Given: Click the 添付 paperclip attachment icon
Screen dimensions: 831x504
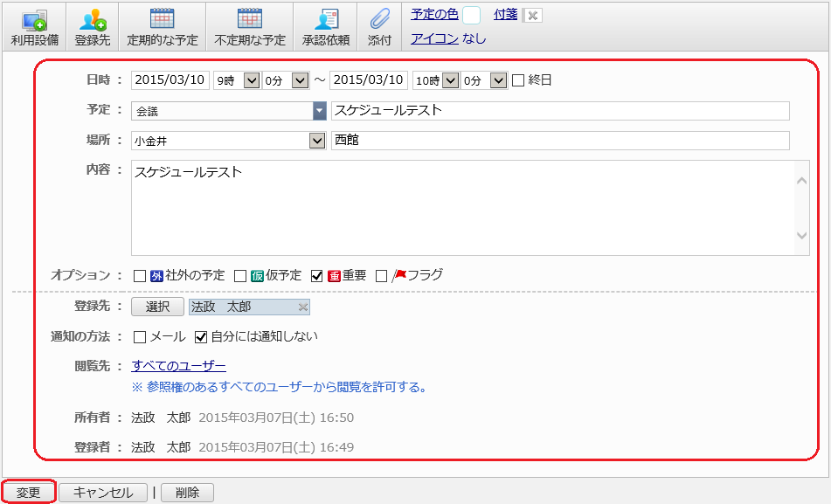Looking at the screenshot, I should (379, 26).
